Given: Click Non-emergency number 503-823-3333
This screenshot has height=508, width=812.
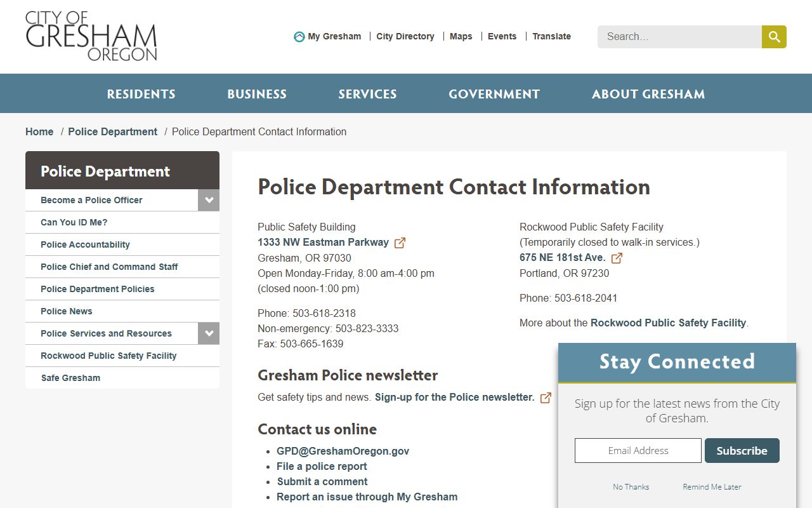Looking at the screenshot, I should point(367,328).
